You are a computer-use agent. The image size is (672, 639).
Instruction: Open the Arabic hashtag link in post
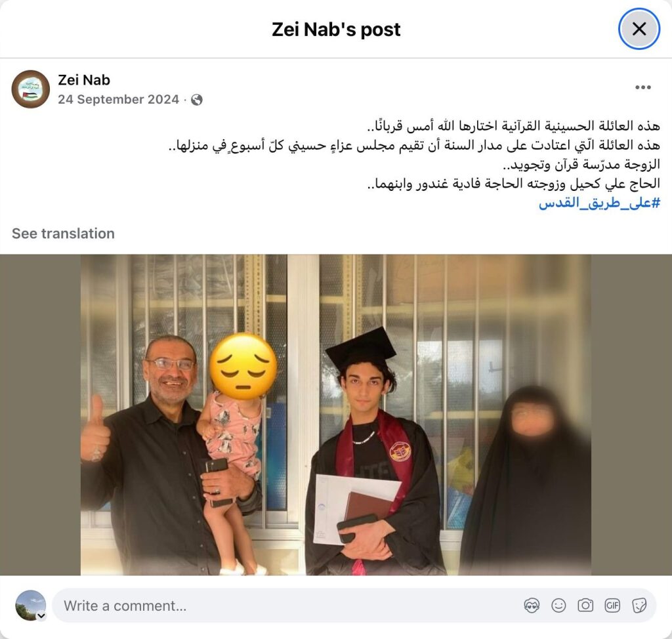599,203
